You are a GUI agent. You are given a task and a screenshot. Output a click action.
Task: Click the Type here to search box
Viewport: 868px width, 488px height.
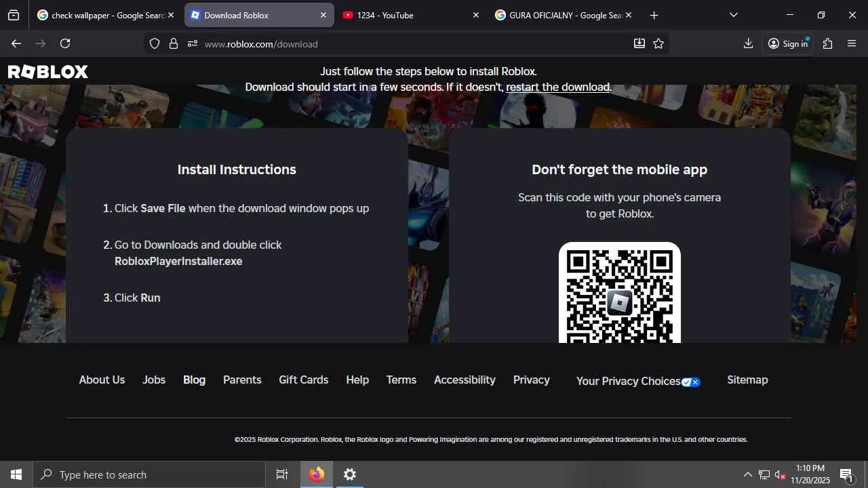(149, 474)
